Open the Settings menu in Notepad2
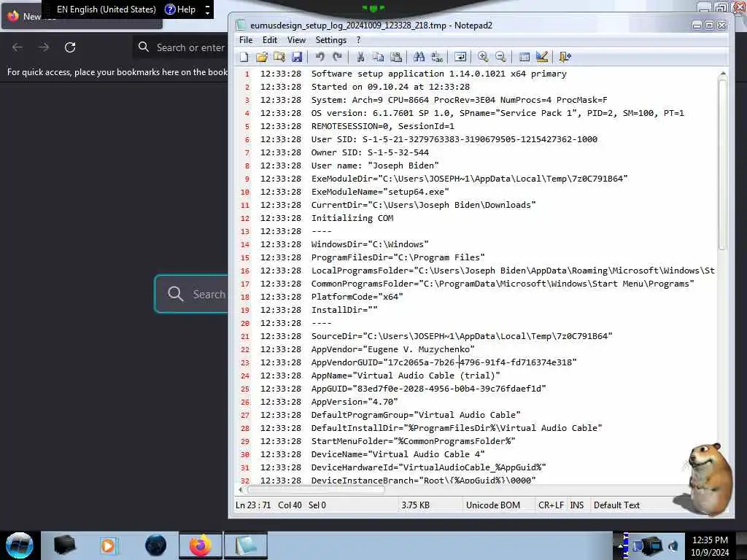The height and width of the screenshot is (560, 747). click(330, 40)
